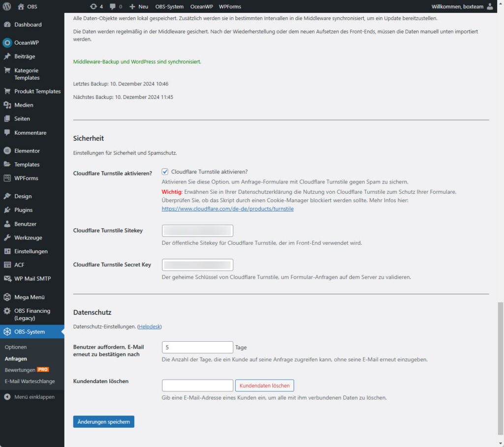
Task: Click the Kategorie Templates cart icon
Action: click(x=7, y=70)
